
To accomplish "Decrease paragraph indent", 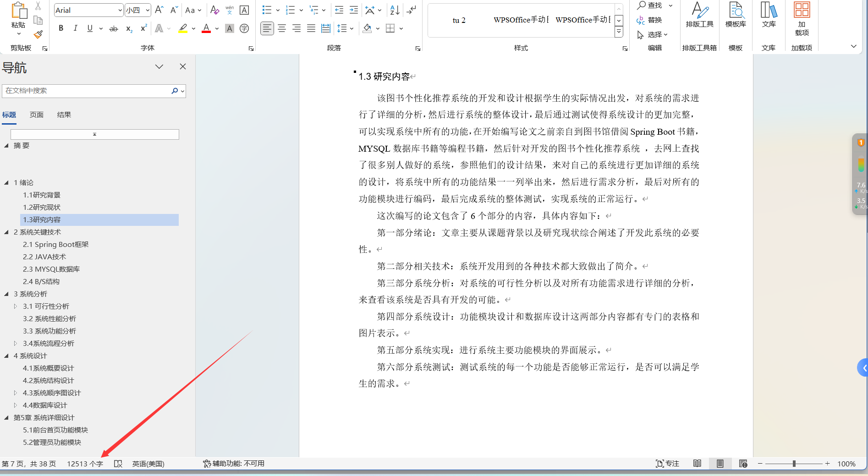I will click(339, 10).
